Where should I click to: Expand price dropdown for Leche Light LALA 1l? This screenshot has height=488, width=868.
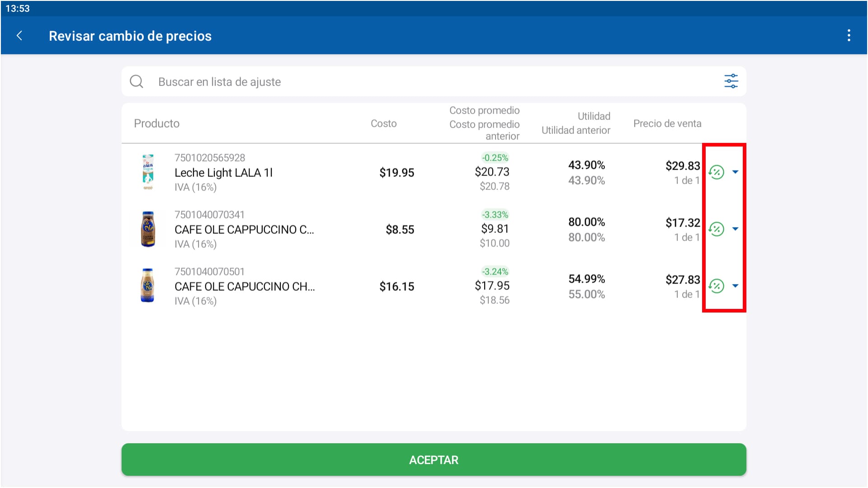click(x=736, y=172)
